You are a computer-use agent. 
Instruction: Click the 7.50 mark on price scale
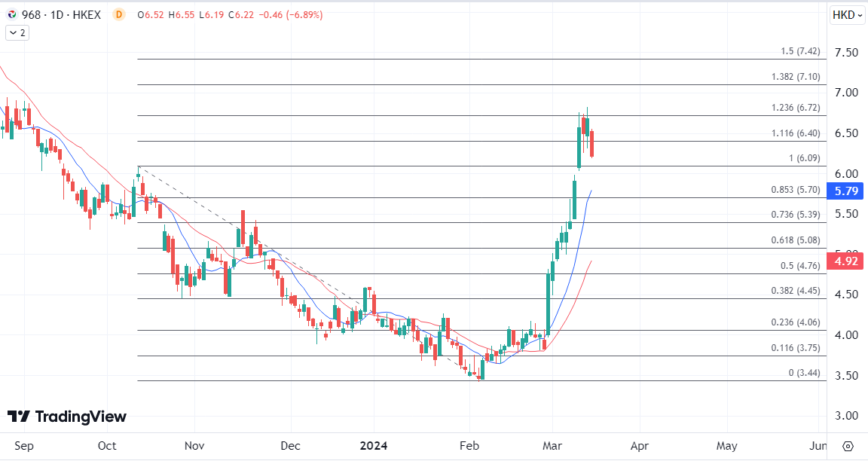click(x=846, y=53)
